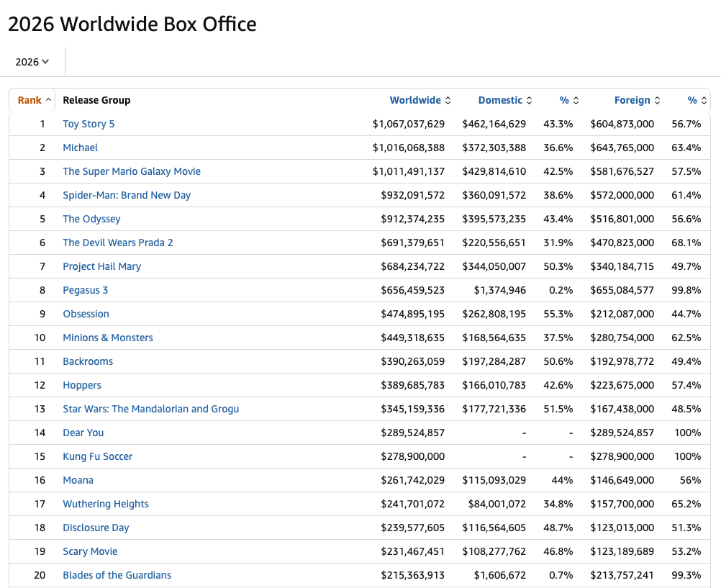Select foreign value $280,754,000
This screenshot has height=588, width=721.
pyautogui.click(x=622, y=338)
